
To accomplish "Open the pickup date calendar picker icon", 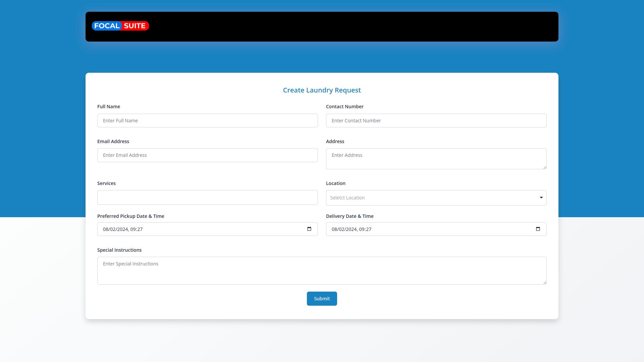I will coord(309,229).
